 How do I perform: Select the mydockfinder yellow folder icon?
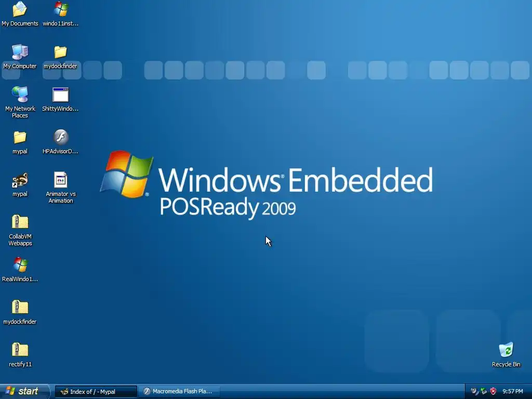pos(60,56)
